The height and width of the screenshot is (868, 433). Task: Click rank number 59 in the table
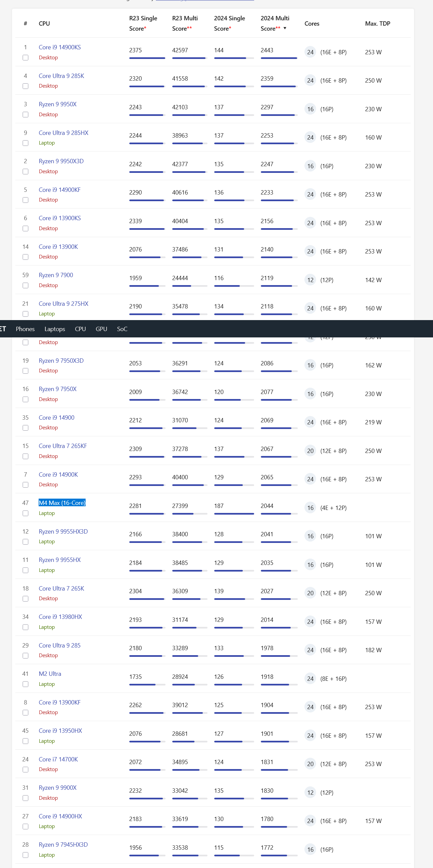pos(25,275)
